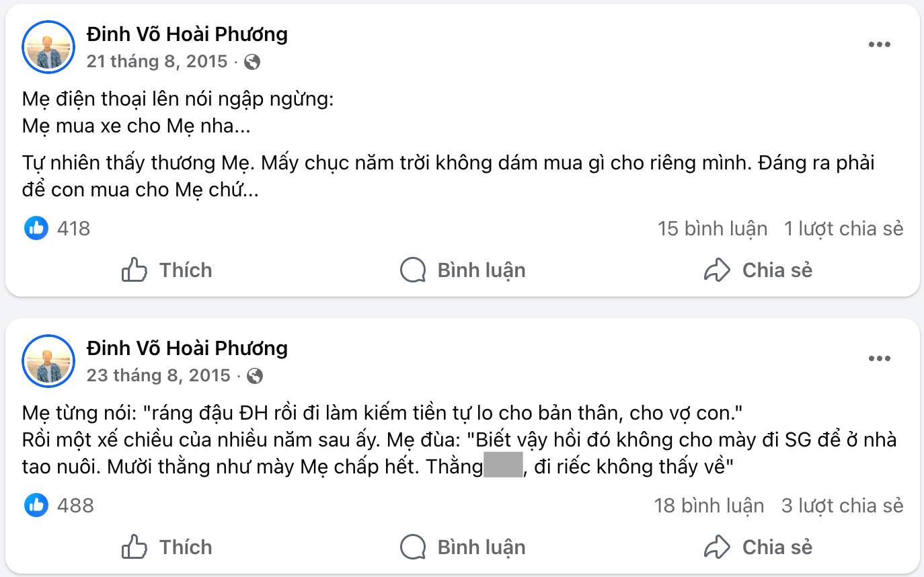Click the '488' like count on the second post

tap(77, 505)
